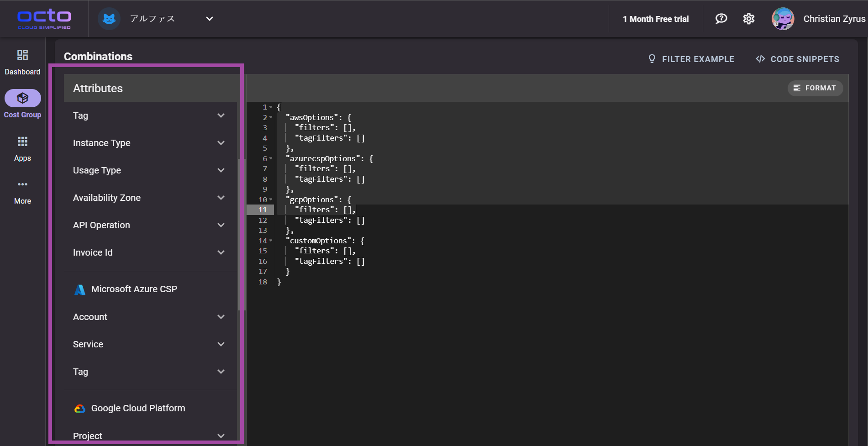
Task: Expand the Instance Type chevron
Action: [x=221, y=143]
